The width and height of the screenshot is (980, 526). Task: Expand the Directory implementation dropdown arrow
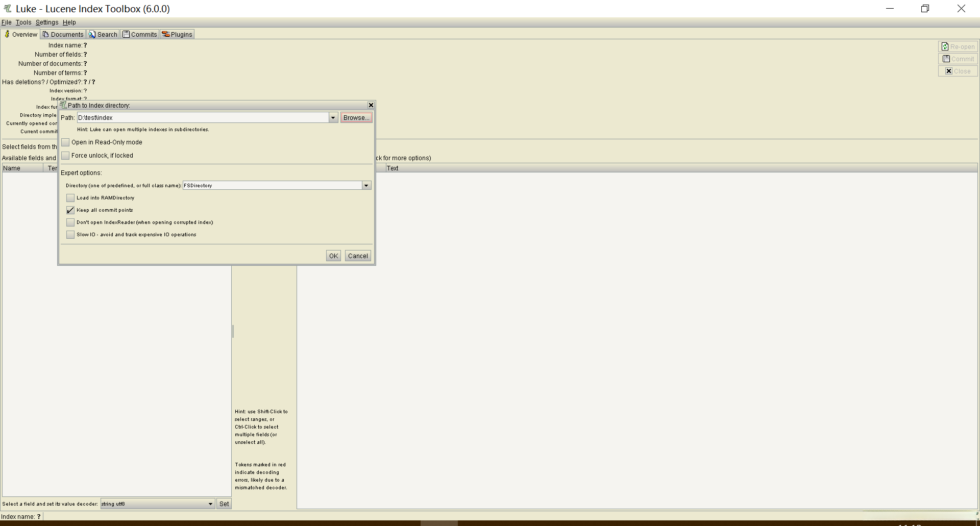(366, 185)
